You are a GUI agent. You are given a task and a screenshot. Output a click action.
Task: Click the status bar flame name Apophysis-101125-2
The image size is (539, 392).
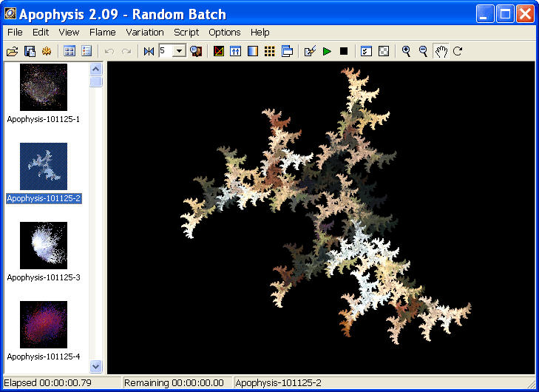279,382
